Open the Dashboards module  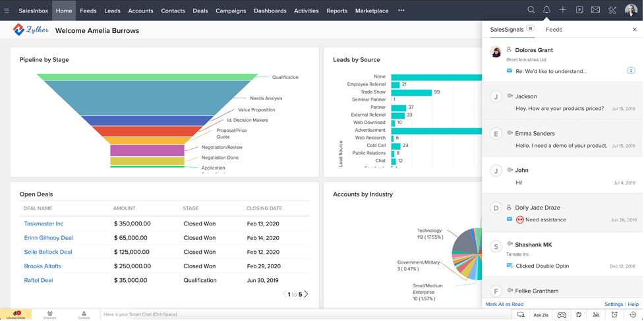coord(270,11)
